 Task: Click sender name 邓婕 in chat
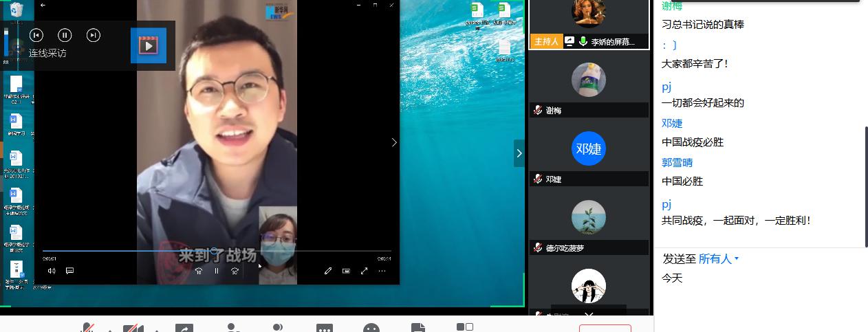[x=672, y=123]
